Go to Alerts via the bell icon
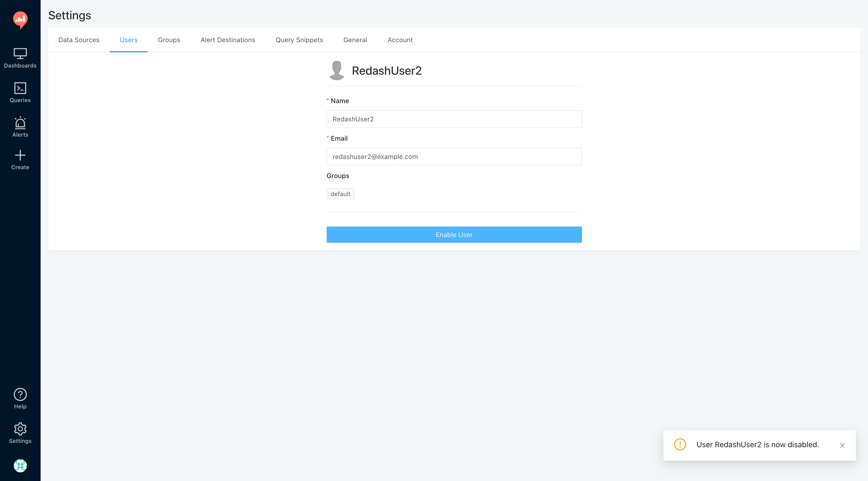 click(20, 127)
